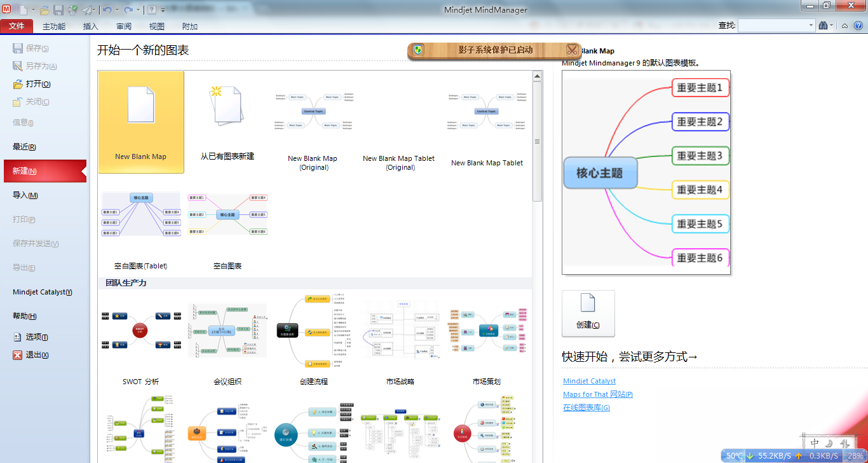Click the open folder icon in quick access toolbar
This screenshot has height=463, width=868.
pos(44,10)
